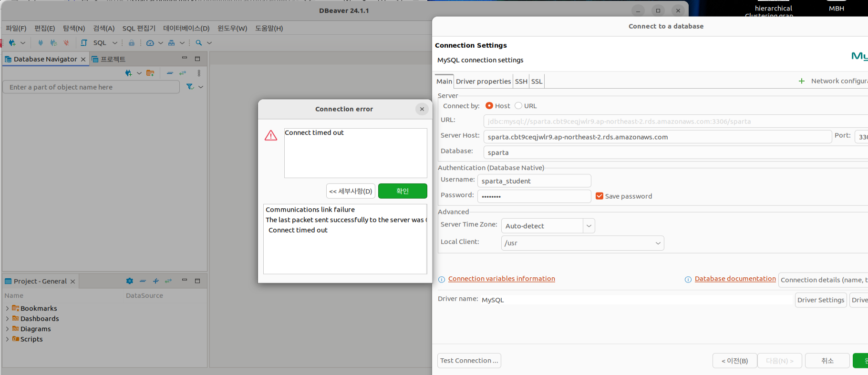Open the 도움말(H) menu
The image size is (868, 375).
coord(269,28)
